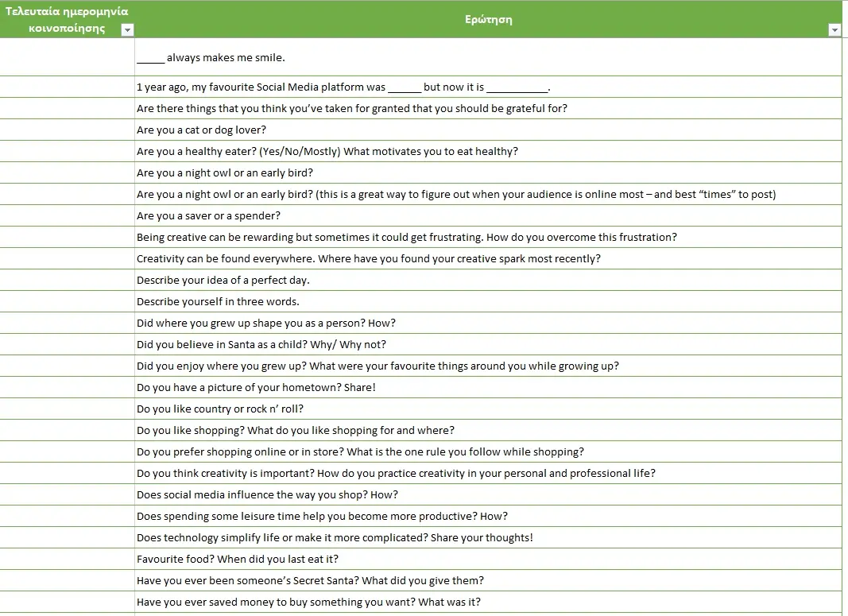
Task: Select 'Do you like country or rock n' roll?' cell
Action: (x=488, y=409)
